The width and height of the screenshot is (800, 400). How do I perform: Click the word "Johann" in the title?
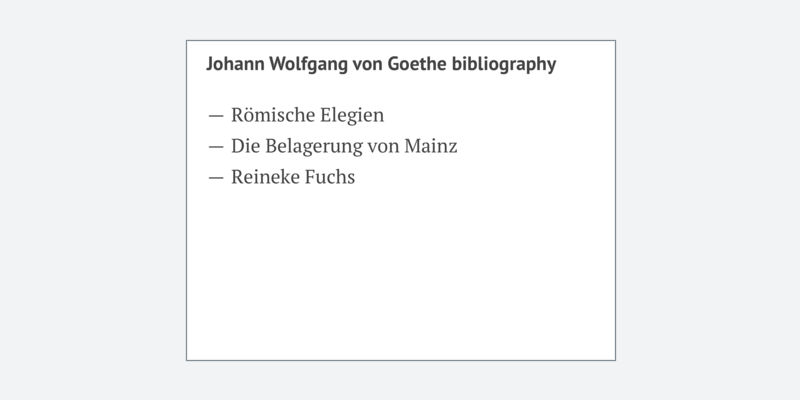(x=235, y=64)
